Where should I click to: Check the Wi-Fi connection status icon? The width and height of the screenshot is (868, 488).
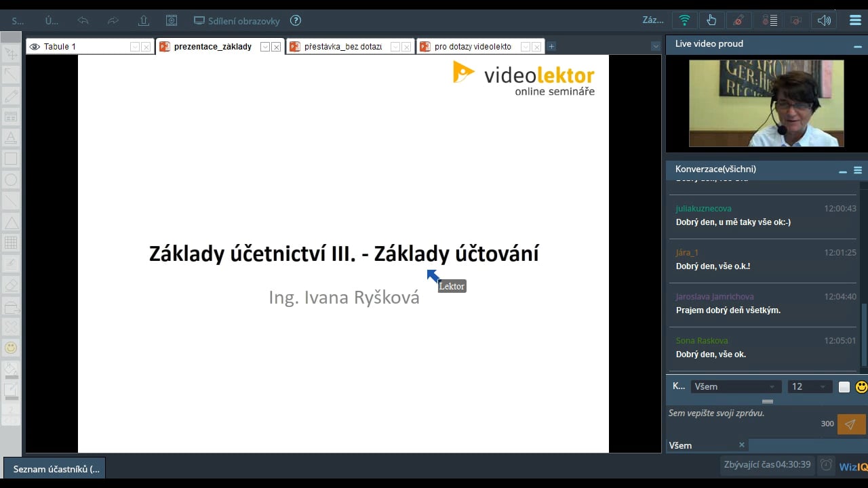(685, 20)
